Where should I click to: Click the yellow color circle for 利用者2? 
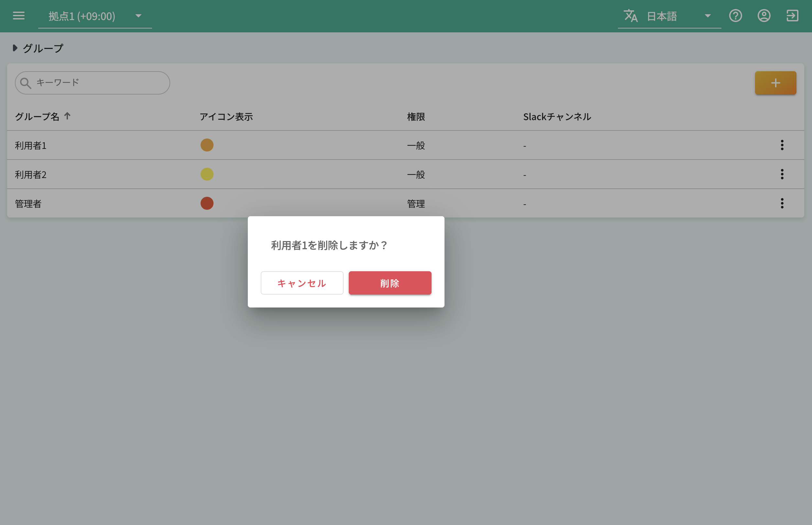[x=207, y=174]
